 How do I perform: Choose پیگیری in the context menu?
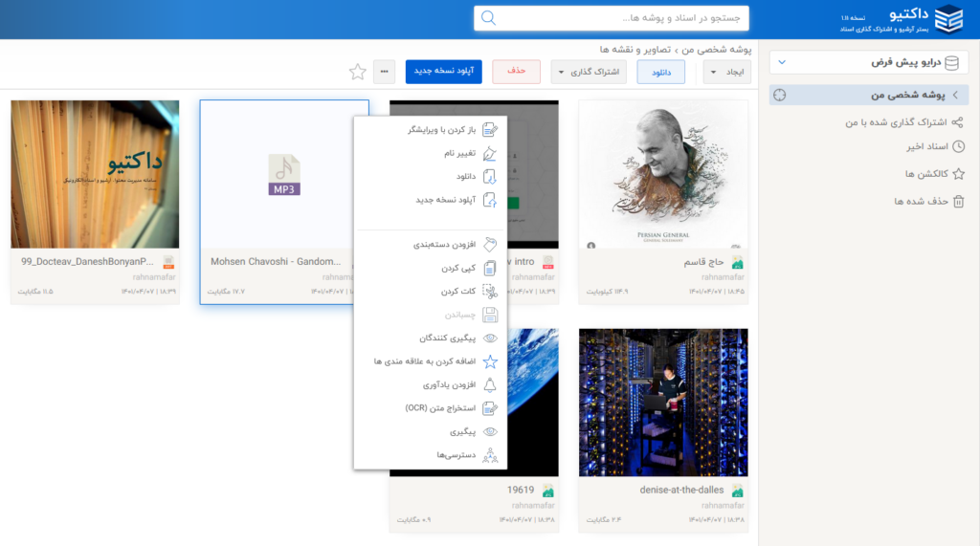pyautogui.click(x=432, y=431)
